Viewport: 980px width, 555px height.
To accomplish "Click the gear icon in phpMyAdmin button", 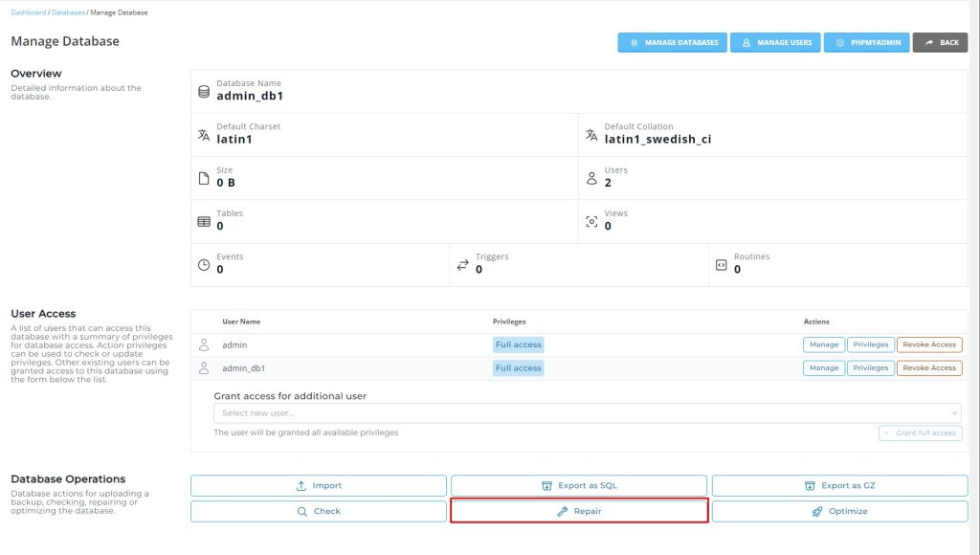I will tap(840, 42).
